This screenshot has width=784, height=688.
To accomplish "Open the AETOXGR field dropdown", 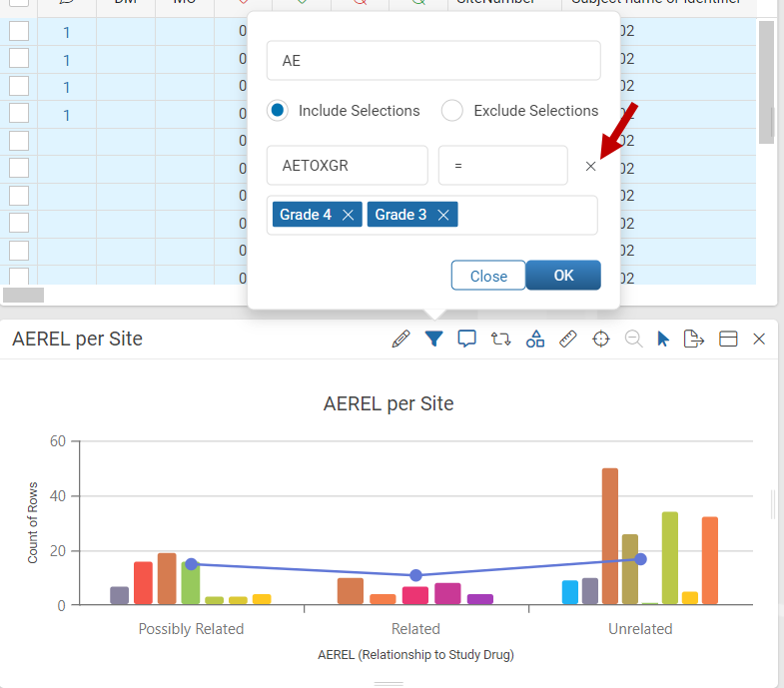I will pos(348,166).
